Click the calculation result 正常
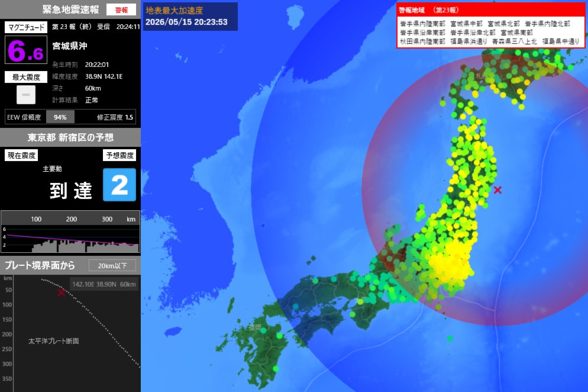 click(92, 100)
